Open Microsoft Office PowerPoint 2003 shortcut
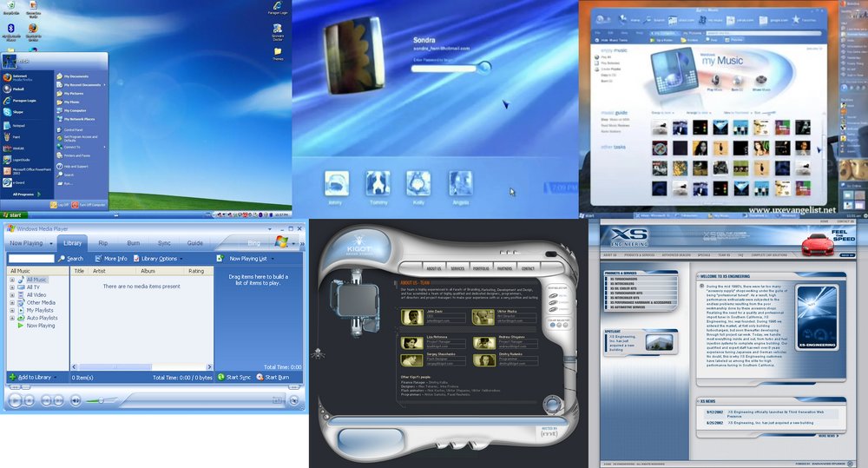This screenshot has height=468, width=868. point(28,170)
